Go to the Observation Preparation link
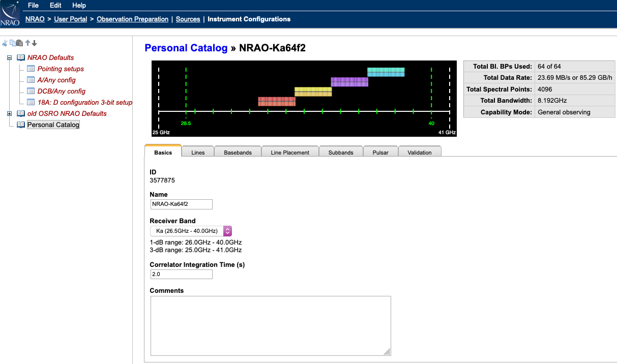Screen dimensions: 617x364 [x=132, y=19]
